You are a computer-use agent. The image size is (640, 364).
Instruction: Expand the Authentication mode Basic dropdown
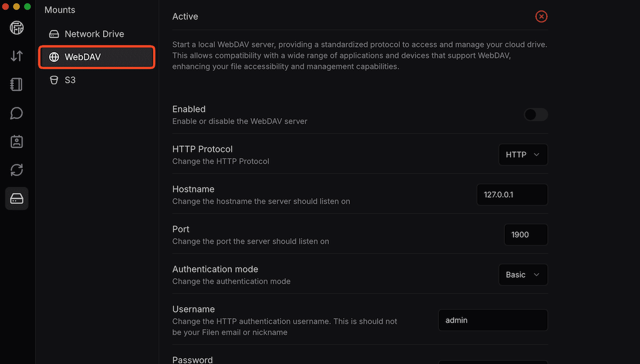523,275
